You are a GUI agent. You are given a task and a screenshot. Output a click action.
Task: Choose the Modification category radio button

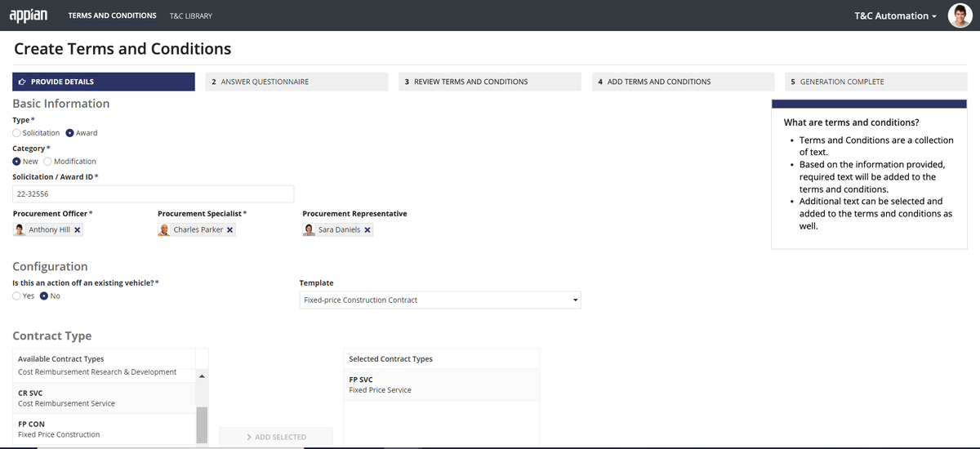click(47, 162)
